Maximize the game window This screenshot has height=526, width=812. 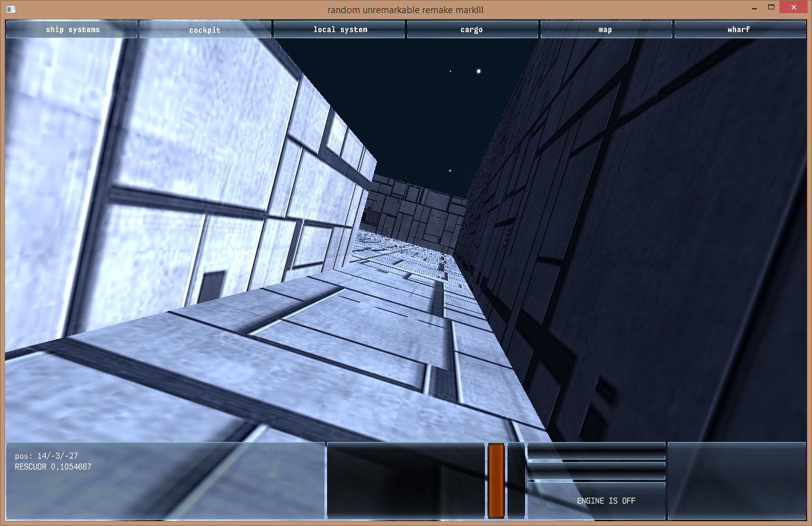771,8
